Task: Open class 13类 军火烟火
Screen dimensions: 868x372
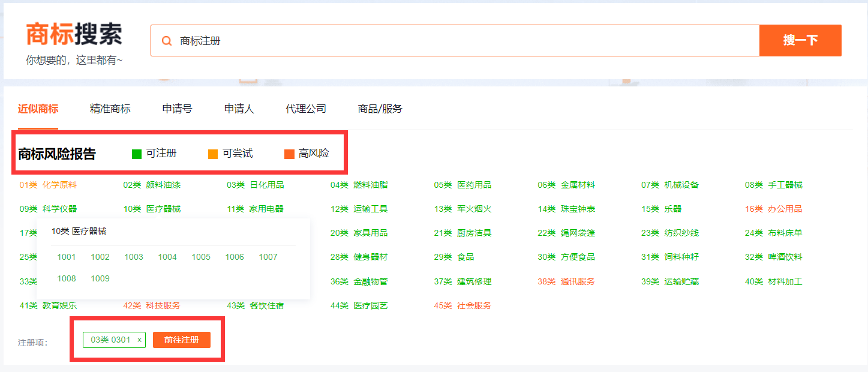Action: [462, 209]
